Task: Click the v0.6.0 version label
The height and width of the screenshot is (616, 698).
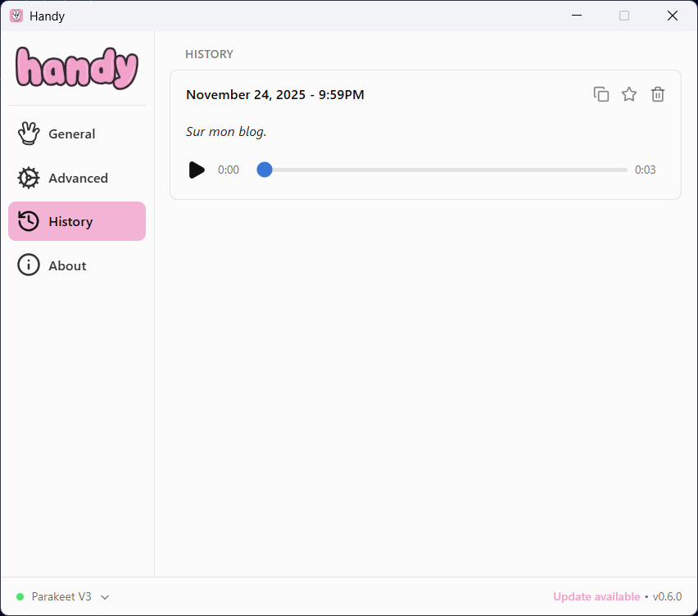Action: pos(667,596)
